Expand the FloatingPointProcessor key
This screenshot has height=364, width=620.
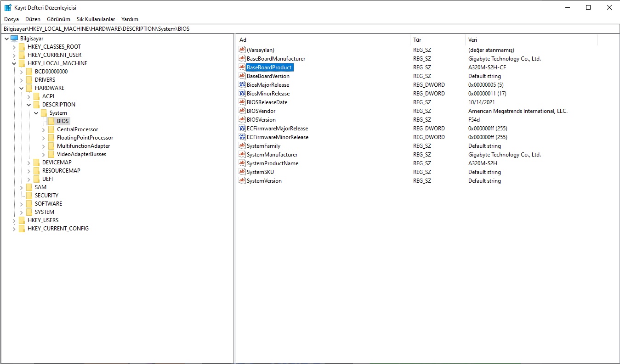click(43, 138)
